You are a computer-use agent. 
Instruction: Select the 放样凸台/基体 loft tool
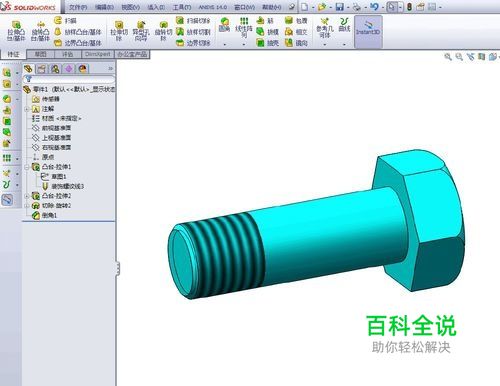pyautogui.click(x=78, y=32)
